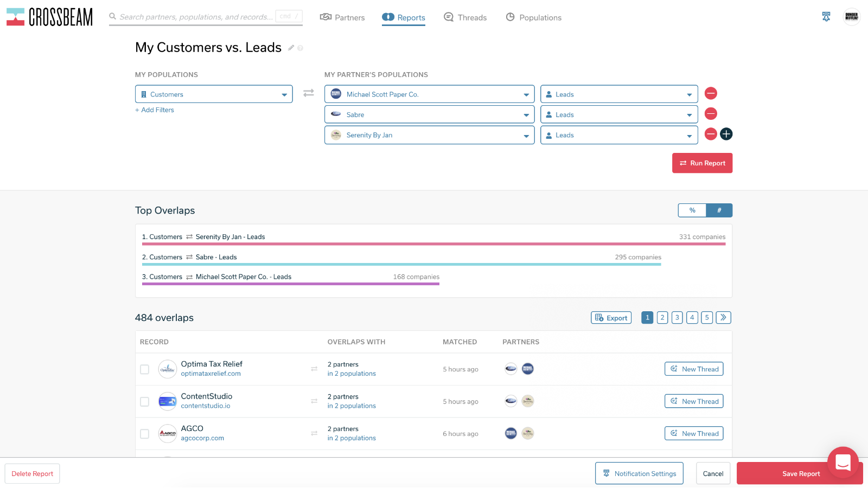Click Add Filters link
The image size is (868, 488).
coord(155,110)
